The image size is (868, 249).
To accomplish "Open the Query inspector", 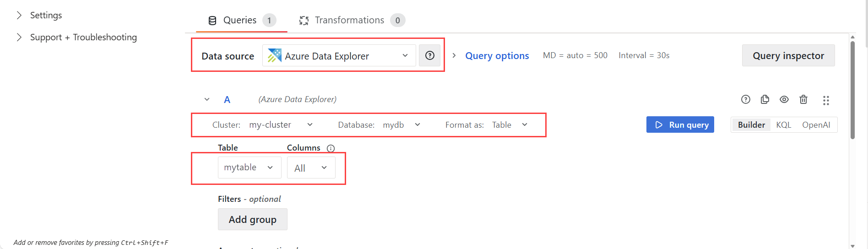I will (x=788, y=55).
